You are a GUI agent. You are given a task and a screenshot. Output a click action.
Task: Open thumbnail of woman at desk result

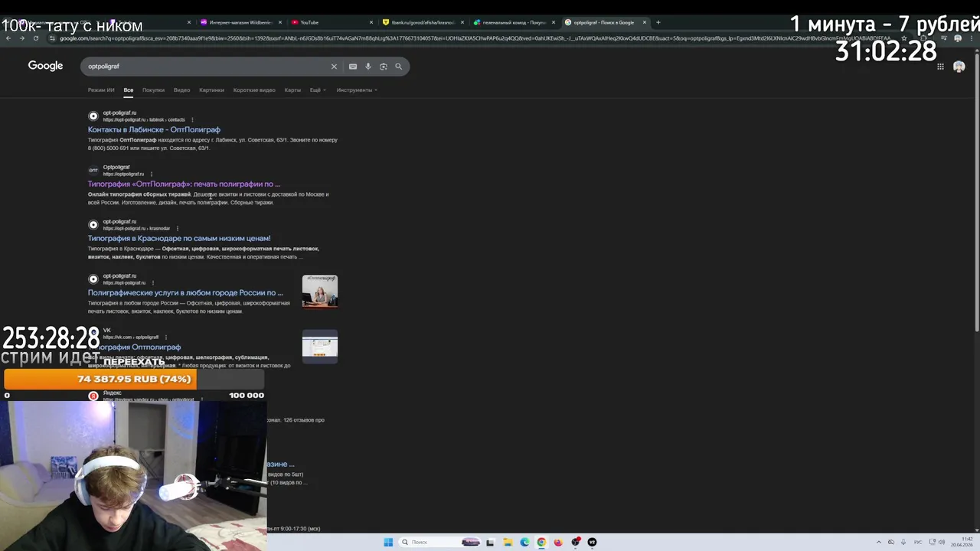click(319, 291)
